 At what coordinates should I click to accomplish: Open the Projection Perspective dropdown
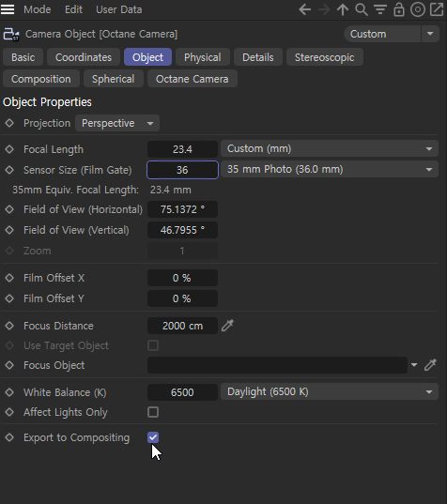(x=117, y=123)
